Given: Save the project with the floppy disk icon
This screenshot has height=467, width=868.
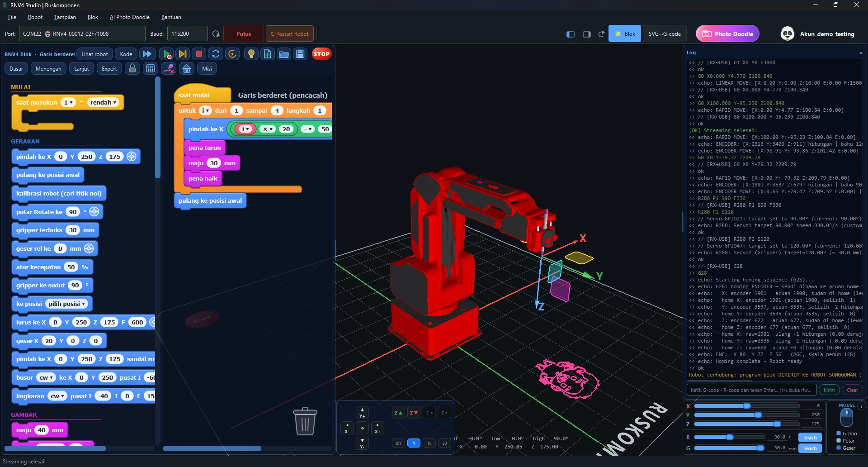Looking at the screenshot, I should click(x=300, y=54).
